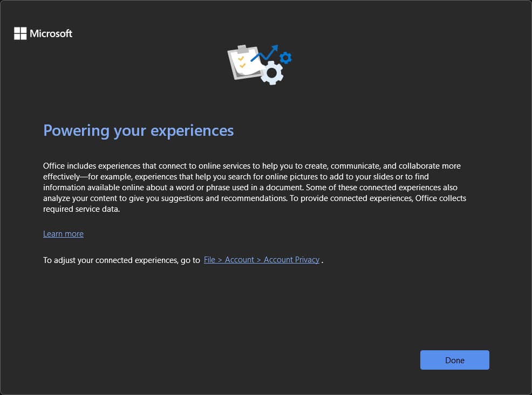The height and width of the screenshot is (395, 532).
Task: Click the 'Office includes experiences' paragraph start
Action: pos(92,166)
